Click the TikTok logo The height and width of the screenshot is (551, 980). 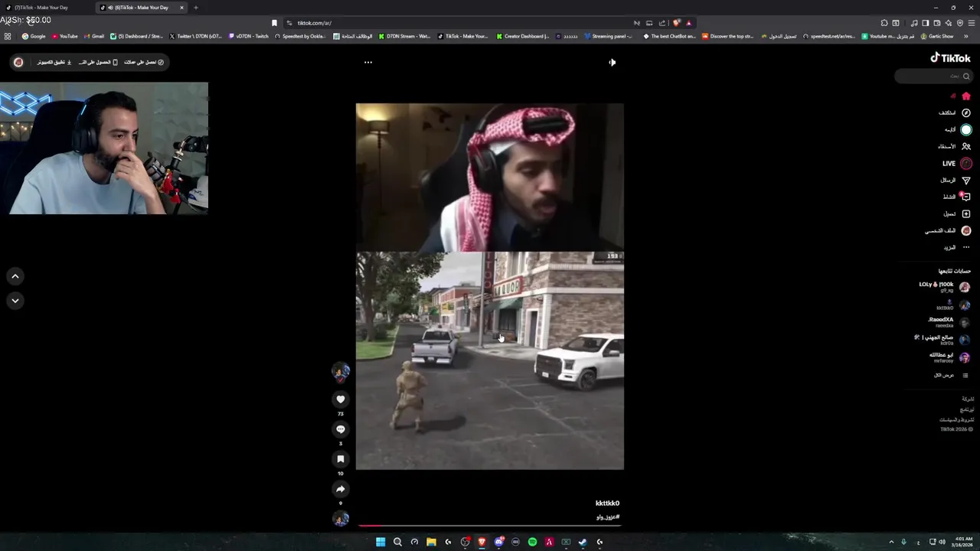950,58
